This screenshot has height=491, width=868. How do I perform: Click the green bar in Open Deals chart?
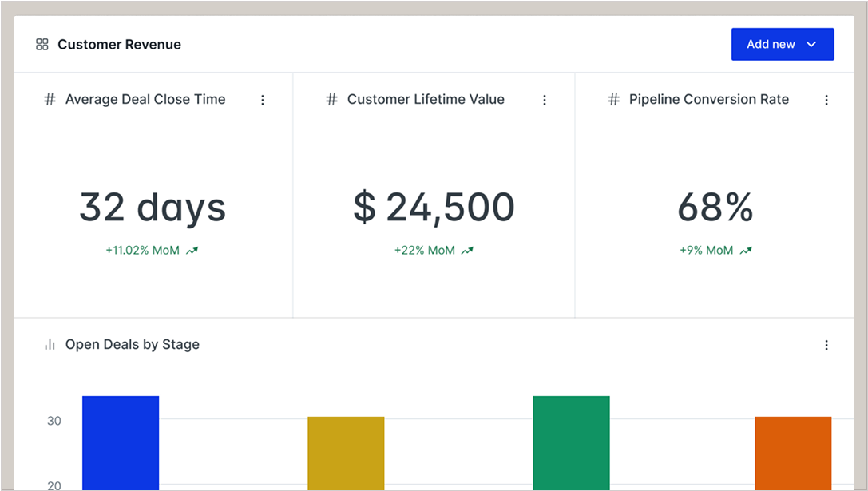pyautogui.click(x=571, y=443)
